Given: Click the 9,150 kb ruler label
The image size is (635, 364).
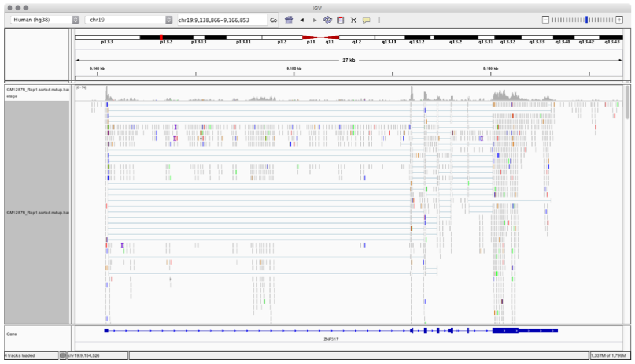Looking at the screenshot, I should tap(294, 69).
